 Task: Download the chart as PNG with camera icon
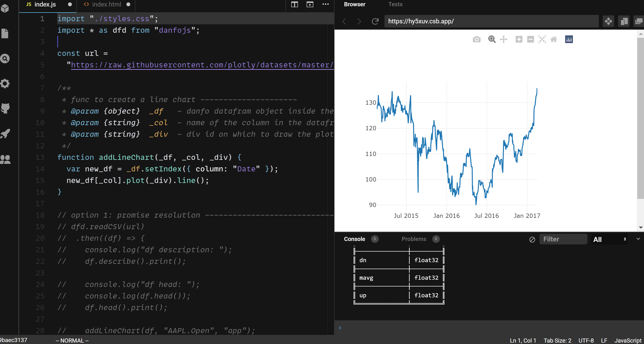[476, 39]
